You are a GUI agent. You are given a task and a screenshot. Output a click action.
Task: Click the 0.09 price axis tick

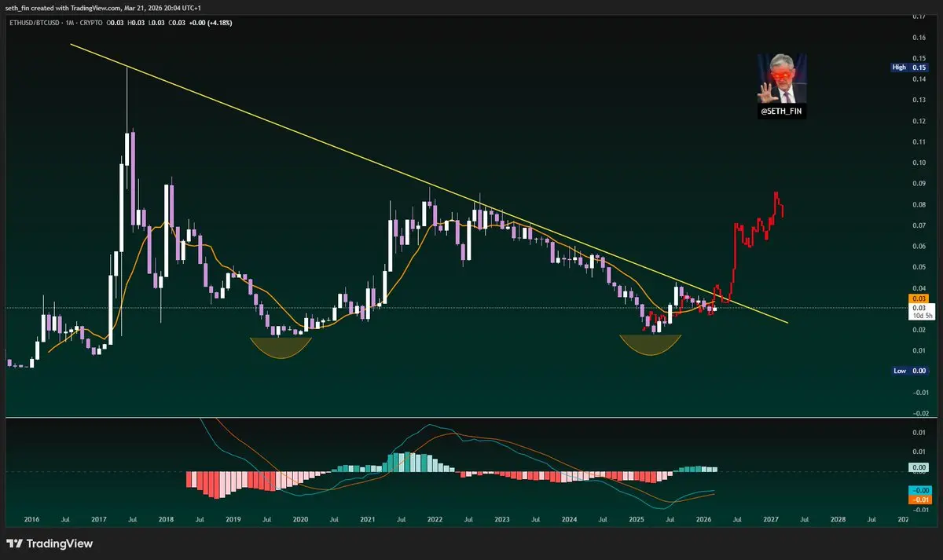point(918,184)
